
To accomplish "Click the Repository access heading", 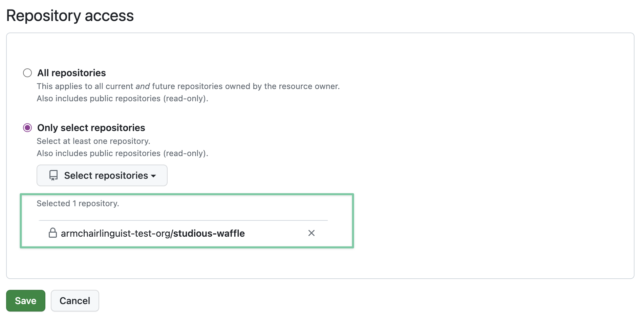I will point(70,15).
